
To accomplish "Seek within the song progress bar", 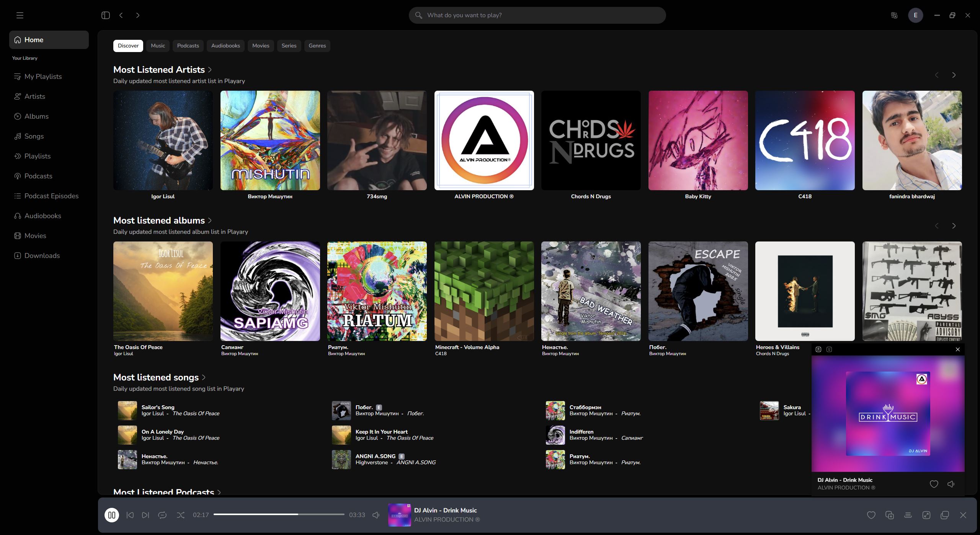I will (x=279, y=514).
